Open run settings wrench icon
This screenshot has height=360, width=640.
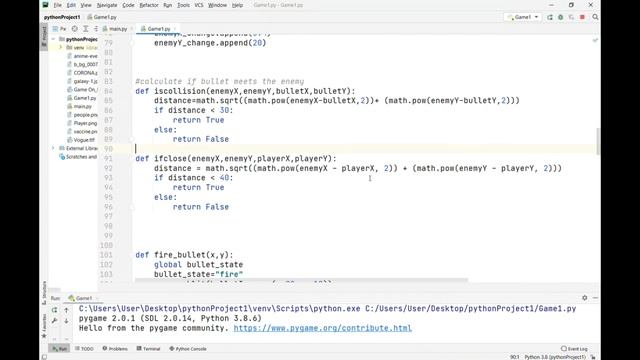click(x=54, y=321)
